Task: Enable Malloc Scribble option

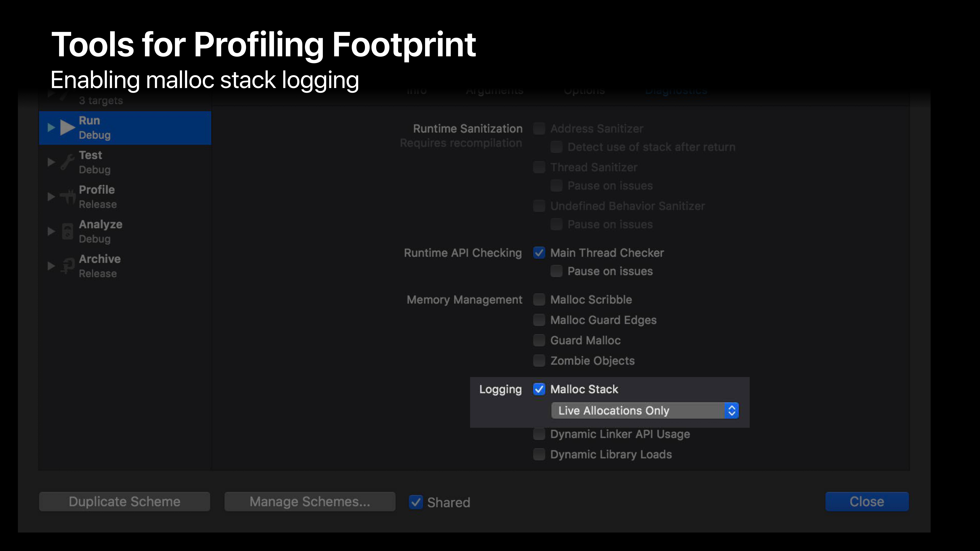Action: tap(539, 300)
